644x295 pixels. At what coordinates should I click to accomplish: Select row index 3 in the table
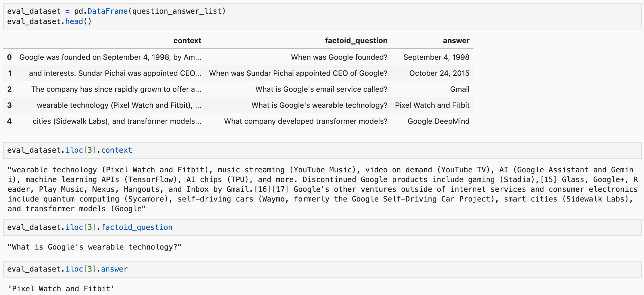tap(9, 105)
